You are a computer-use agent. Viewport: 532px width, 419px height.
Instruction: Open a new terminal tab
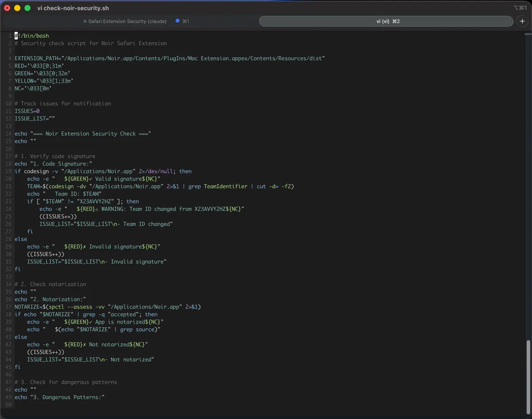click(x=522, y=21)
